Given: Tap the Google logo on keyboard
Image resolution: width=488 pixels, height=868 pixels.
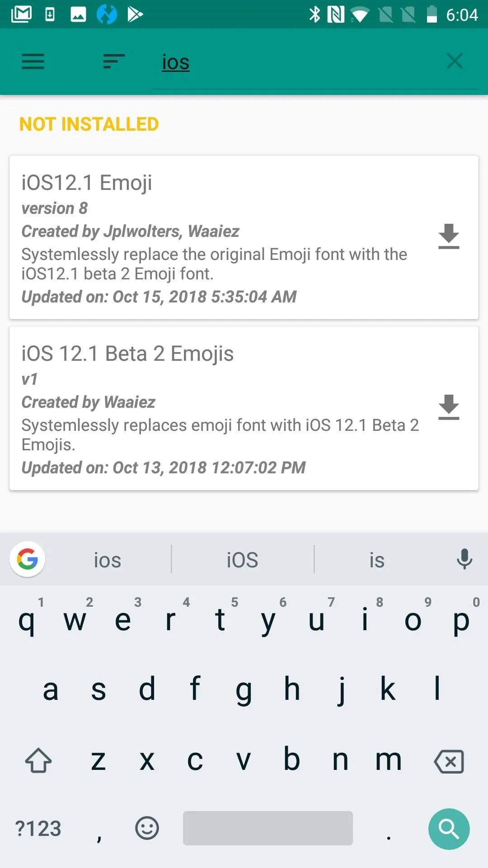Looking at the screenshot, I should click(27, 559).
